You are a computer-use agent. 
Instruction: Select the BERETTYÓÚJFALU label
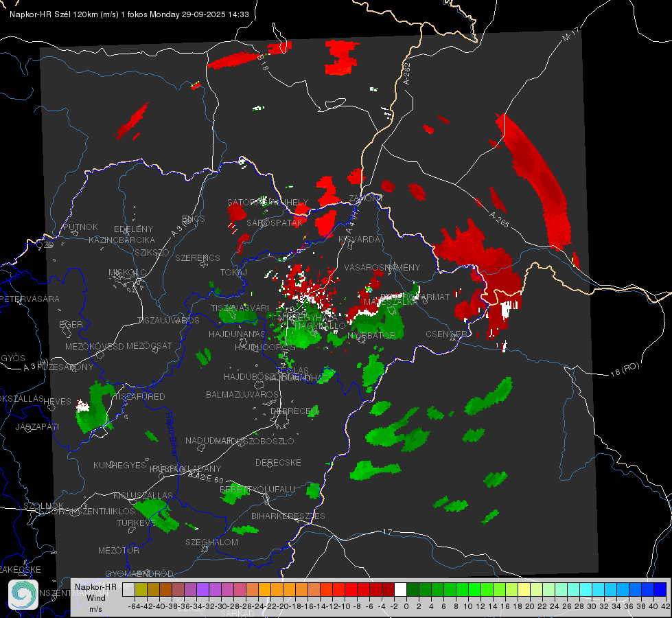pos(257,490)
